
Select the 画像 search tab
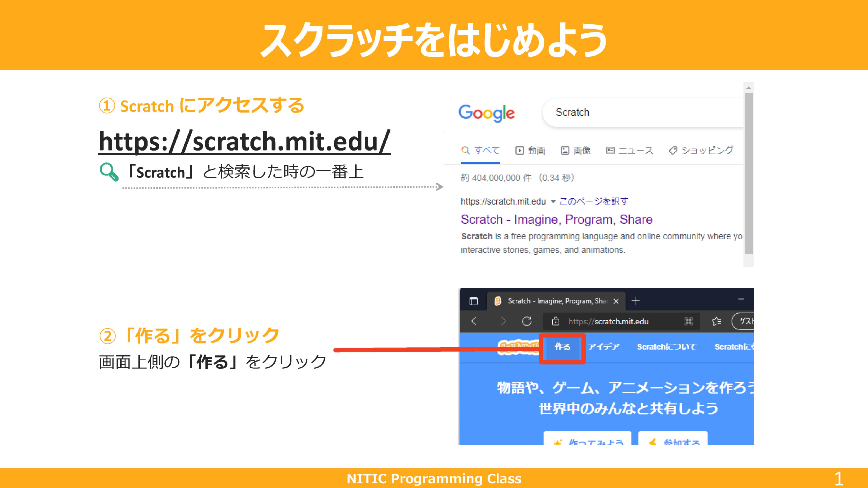tap(575, 151)
